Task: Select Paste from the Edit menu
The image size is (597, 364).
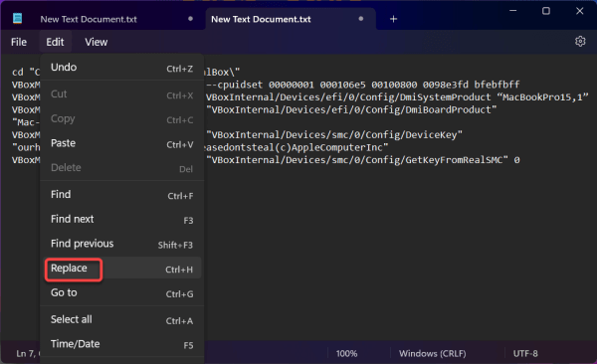Action: coord(121,143)
